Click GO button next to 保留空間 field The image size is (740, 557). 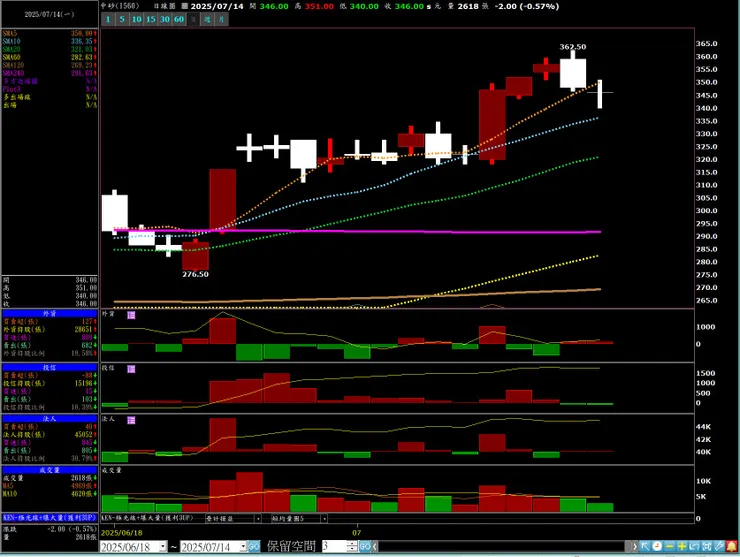pyautogui.click(x=365, y=547)
